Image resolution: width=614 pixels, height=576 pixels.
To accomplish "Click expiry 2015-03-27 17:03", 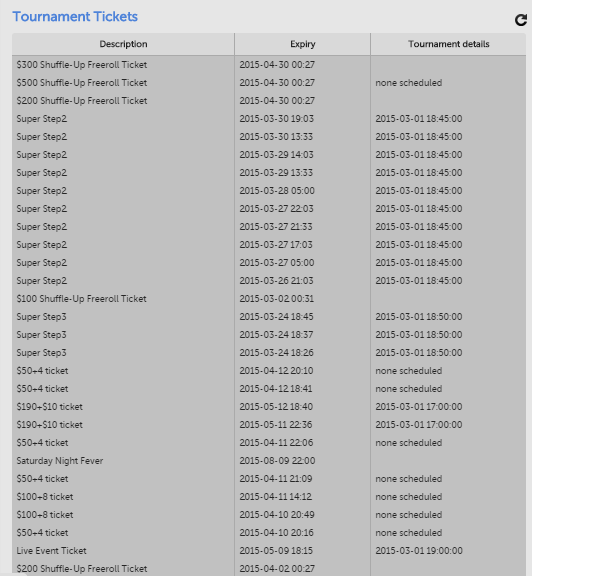I will pyautogui.click(x=276, y=245).
